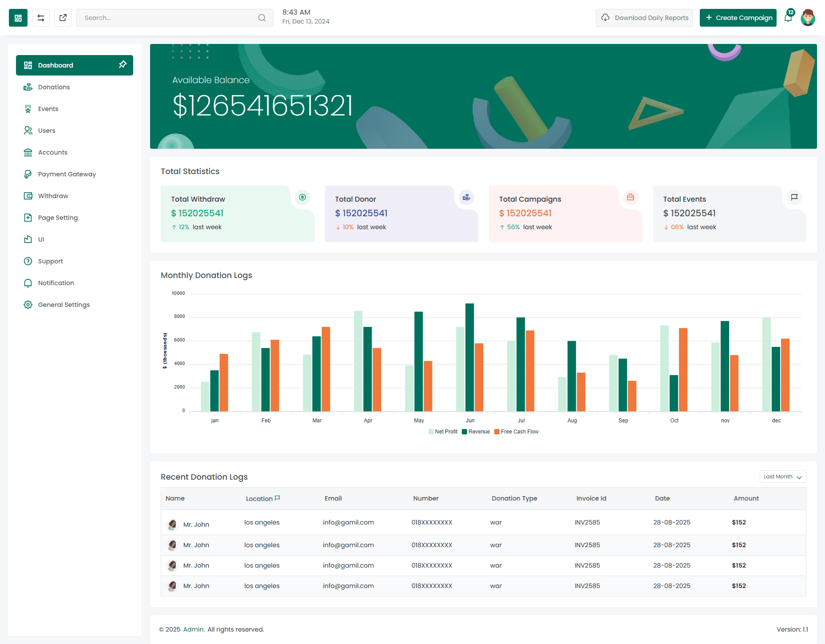Open Events in the sidebar
The image size is (825, 644).
tap(75, 109)
